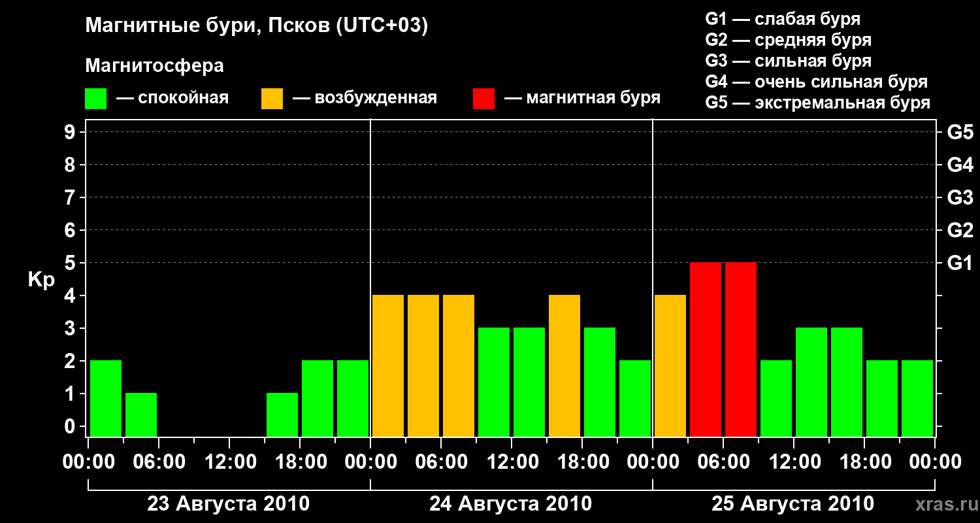Click the '25 Августа 2010' date label
This screenshot has height=523, width=980.
tap(793, 504)
